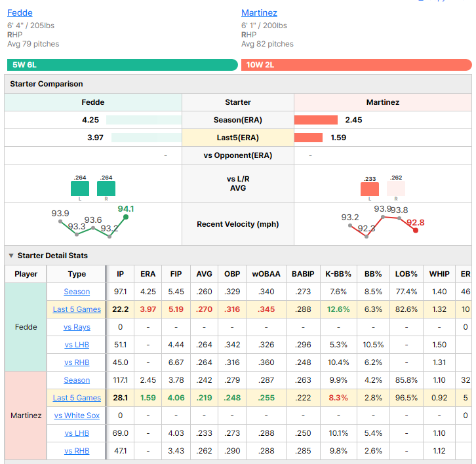Open Martinez's Season stats link
This screenshot has height=464, width=476.
[77, 380]
